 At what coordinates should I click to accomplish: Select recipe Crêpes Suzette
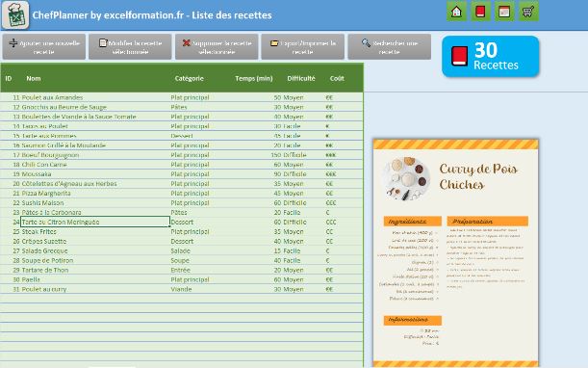(x=44, y=242)
